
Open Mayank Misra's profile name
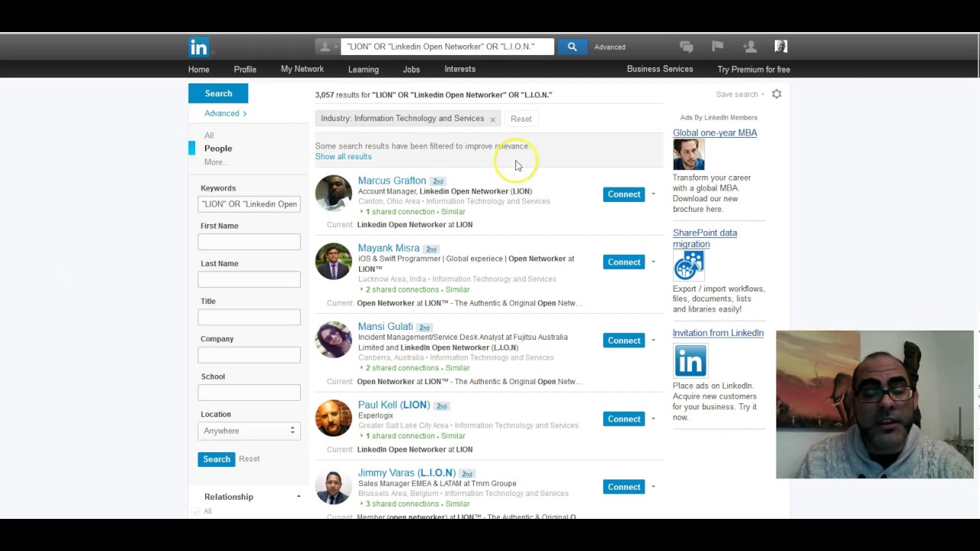[388, 248]
